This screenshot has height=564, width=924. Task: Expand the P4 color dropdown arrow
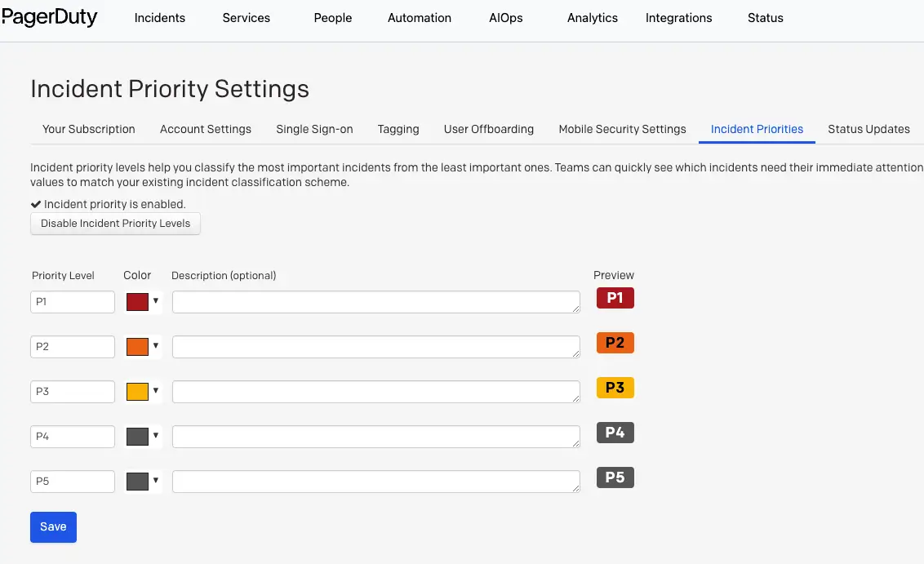(156, 436)
